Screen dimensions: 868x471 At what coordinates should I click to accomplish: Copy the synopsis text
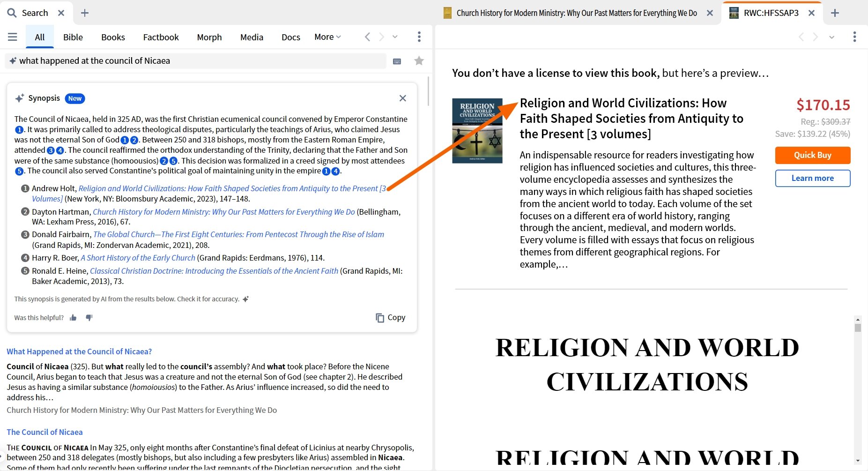coord(391,318)
